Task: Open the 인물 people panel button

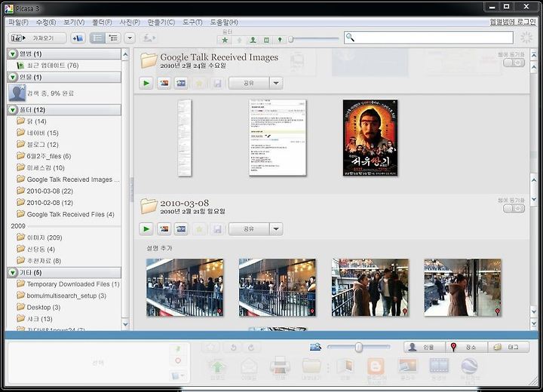Action: 424,347
